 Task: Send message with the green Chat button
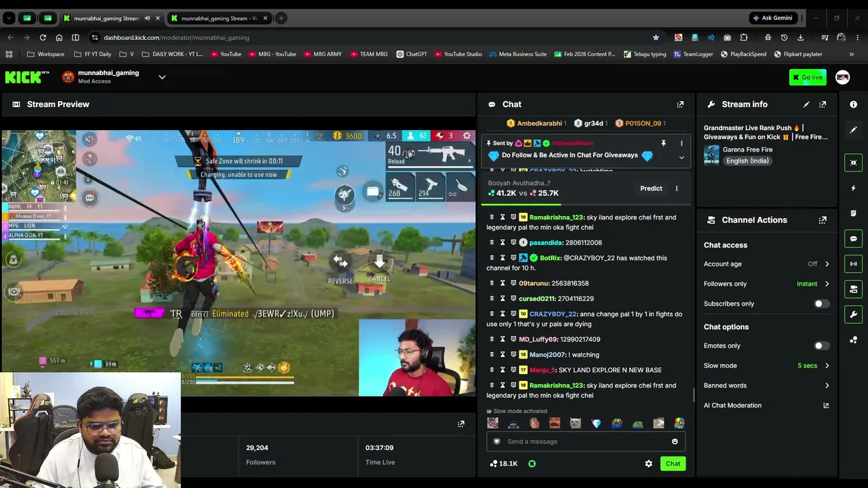673,464
